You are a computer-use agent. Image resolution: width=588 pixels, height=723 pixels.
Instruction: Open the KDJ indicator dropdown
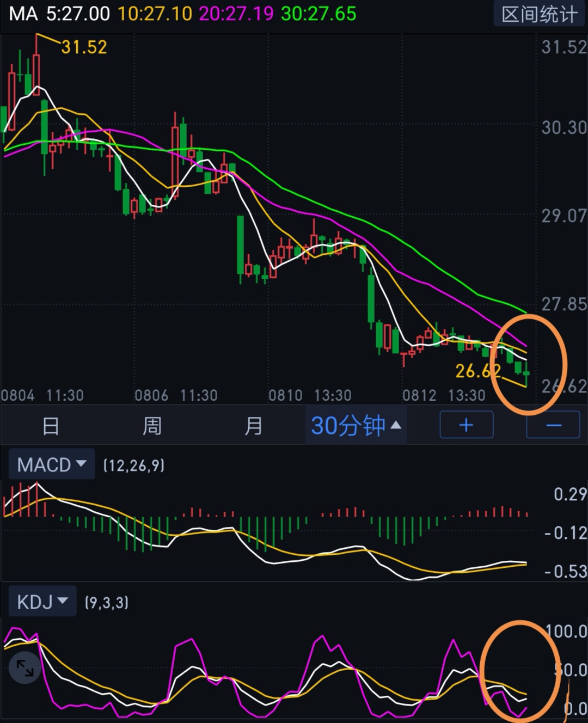42,602
